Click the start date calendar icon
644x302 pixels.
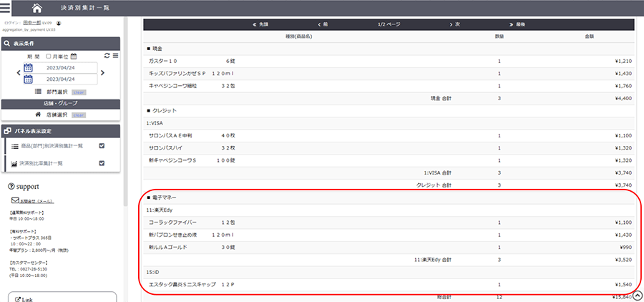coord(29,68)
